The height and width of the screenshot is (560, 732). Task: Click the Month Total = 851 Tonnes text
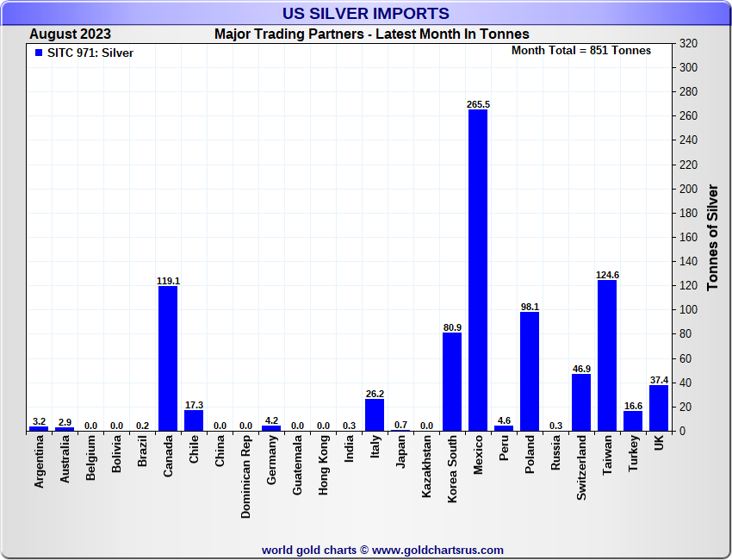pyautogui.click(x=581, y=51)
